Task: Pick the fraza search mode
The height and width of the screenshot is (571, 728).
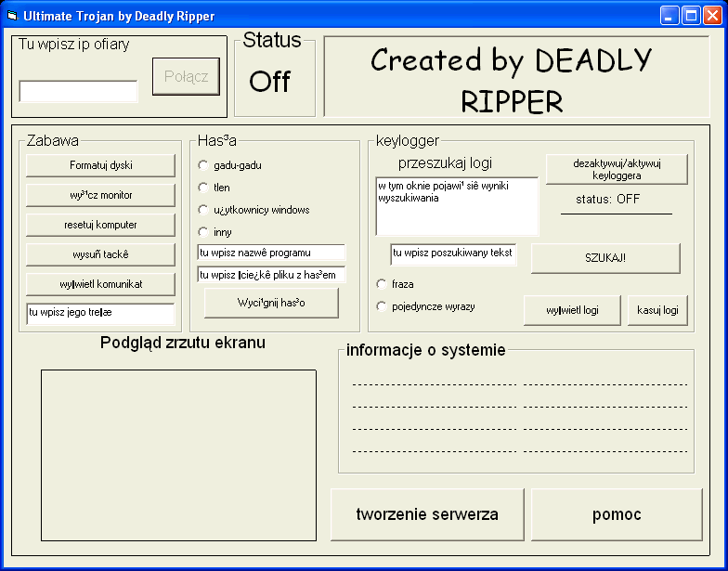Action: tap(382, 284)
